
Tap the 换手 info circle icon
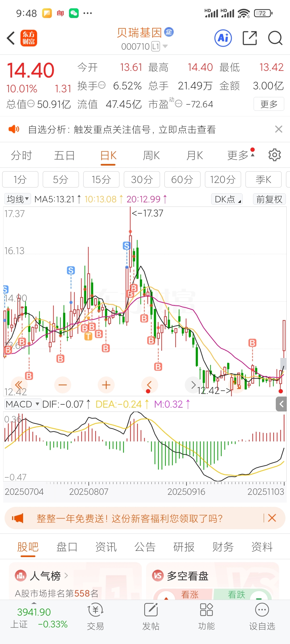[102, 85]
